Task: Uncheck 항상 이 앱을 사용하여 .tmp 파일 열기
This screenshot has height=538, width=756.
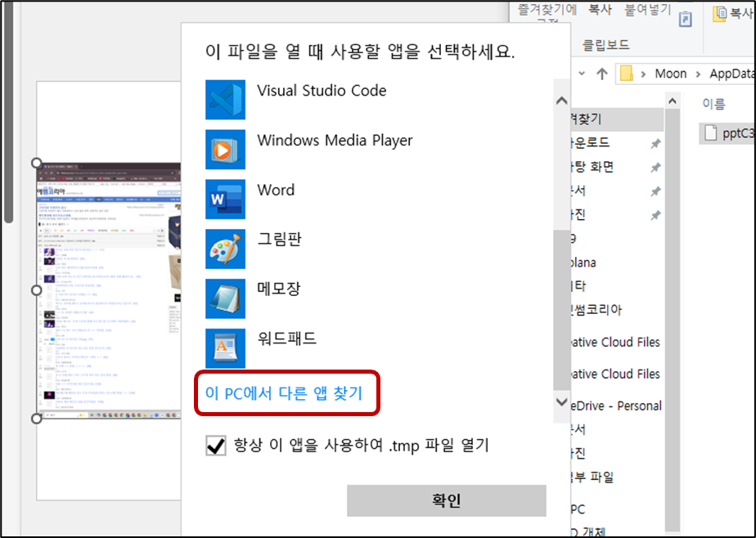Action: (215, 445)
